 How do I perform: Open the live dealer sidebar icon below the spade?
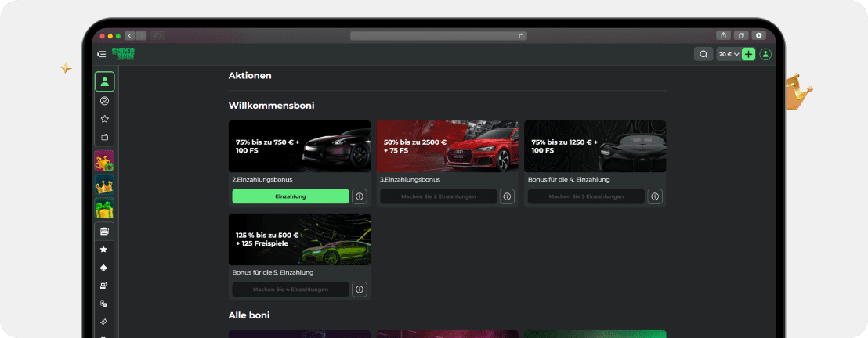(x=103, y=286)
